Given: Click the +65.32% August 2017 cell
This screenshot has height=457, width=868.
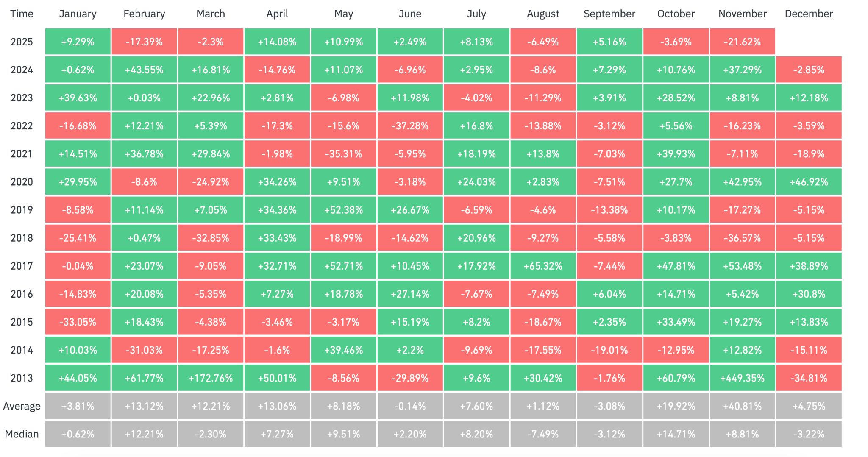Looking at the screenshot, I should (543, 266).
